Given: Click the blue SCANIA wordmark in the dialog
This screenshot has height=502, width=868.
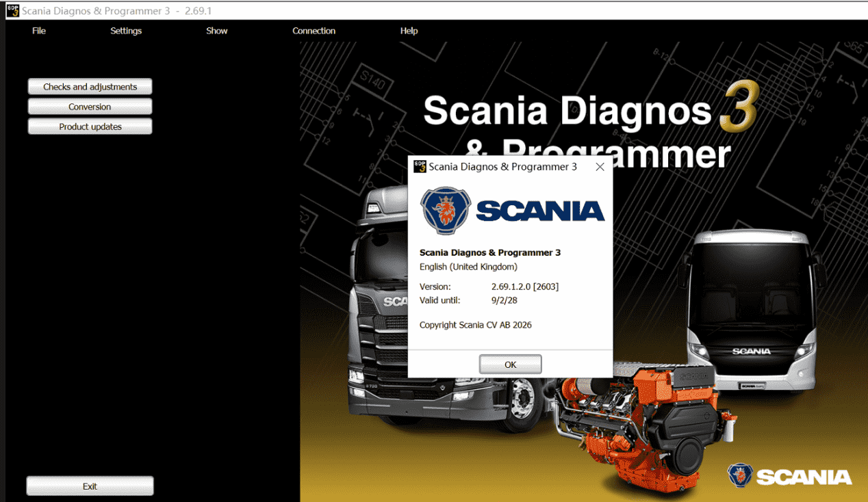Looking at the screenshot, I should point(540,211).
